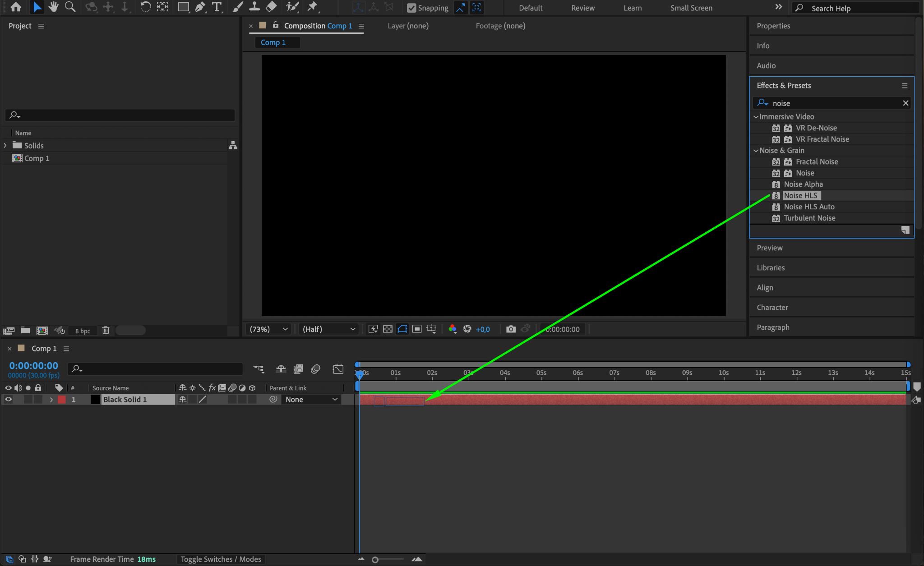Take a snapshot with the camera icon
Viewport: 924px width, 566px height.
pos(510,329)
